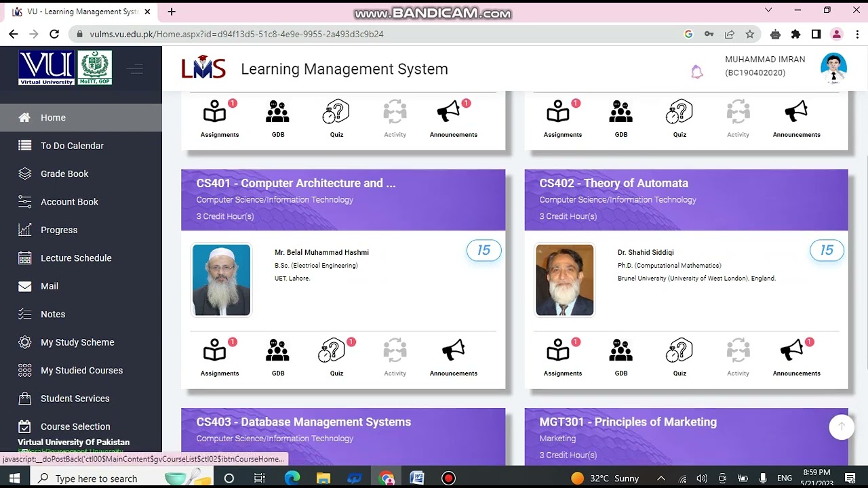Open CS403 Database Management Systems course
868x488 pixels.
coord(304,422)
